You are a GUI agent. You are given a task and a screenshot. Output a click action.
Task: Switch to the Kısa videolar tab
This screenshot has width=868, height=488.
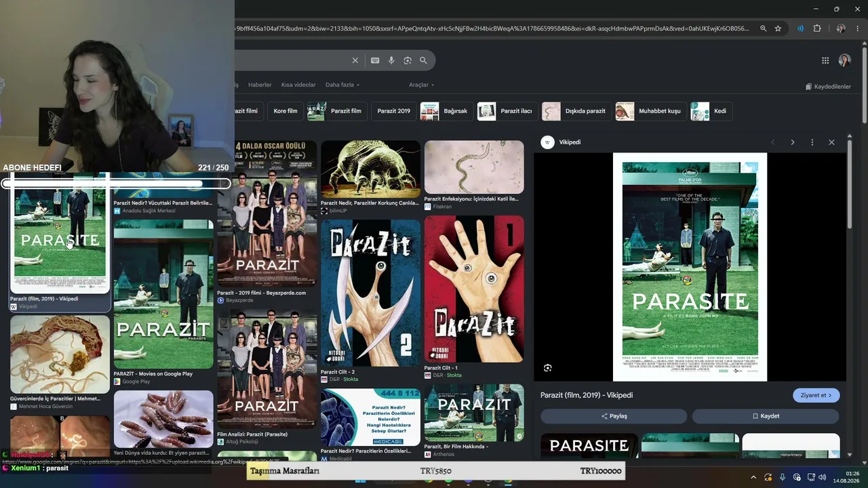[x=298, y=85]
